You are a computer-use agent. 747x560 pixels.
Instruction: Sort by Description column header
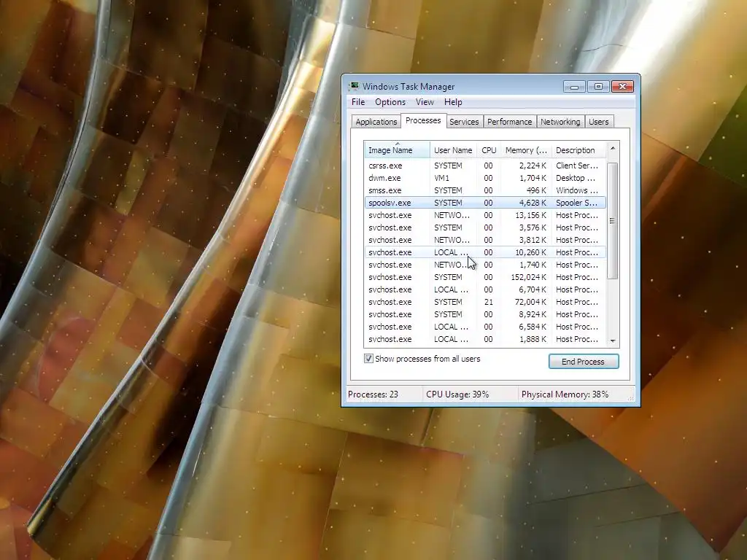(x=578, y=150)
